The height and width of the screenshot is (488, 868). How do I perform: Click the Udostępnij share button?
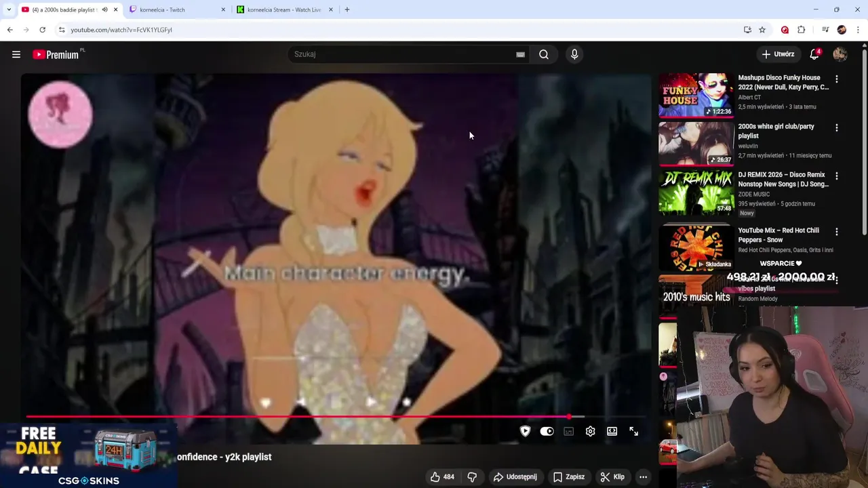(x=515, y=476)
